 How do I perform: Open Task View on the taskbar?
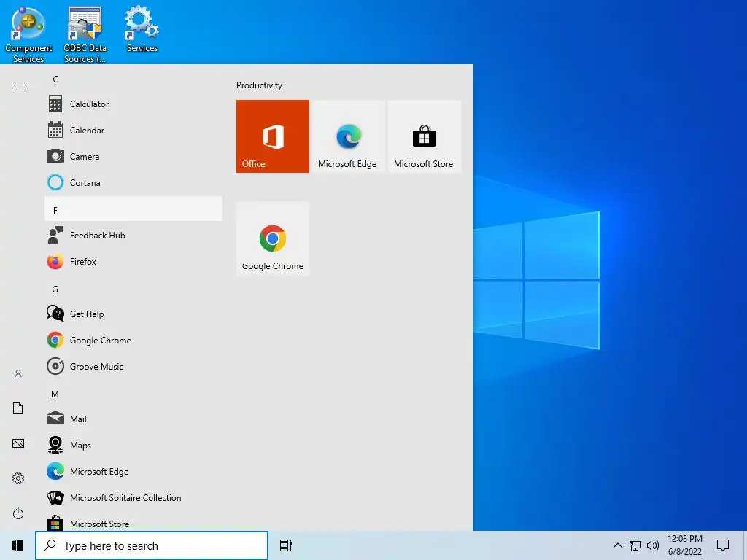pyautogui.click(x=286, y=545)
